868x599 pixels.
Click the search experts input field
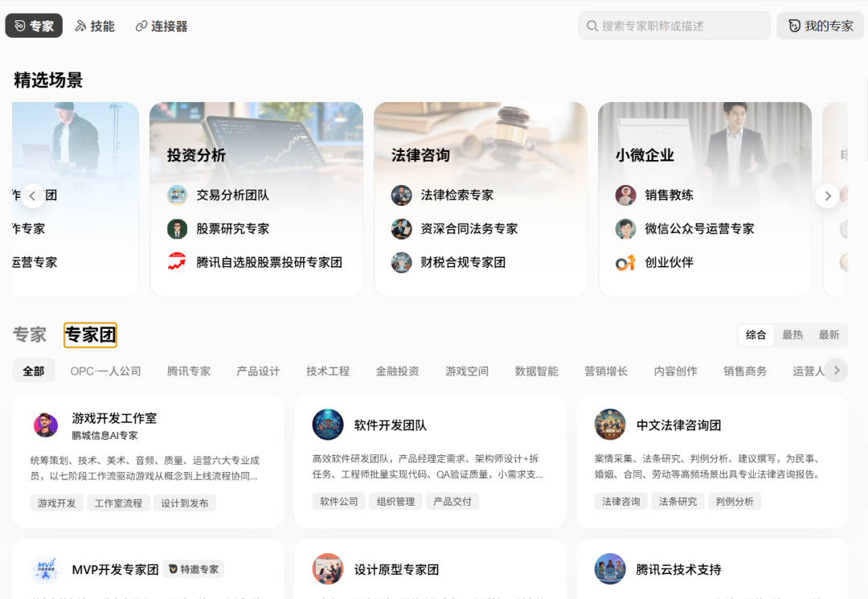(674, 26)
